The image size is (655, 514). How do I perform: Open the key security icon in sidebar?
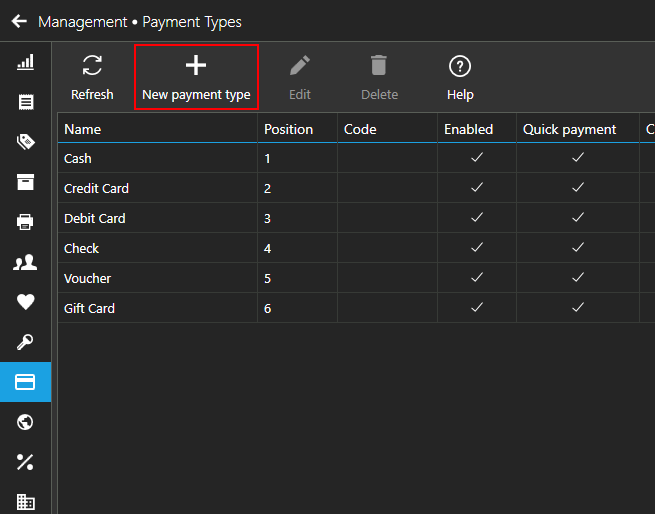[25, 342]
